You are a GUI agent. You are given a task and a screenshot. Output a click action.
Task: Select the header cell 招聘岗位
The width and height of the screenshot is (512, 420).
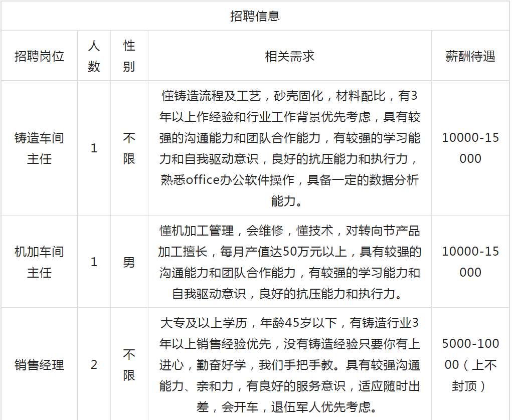click(x=39, y=56)
